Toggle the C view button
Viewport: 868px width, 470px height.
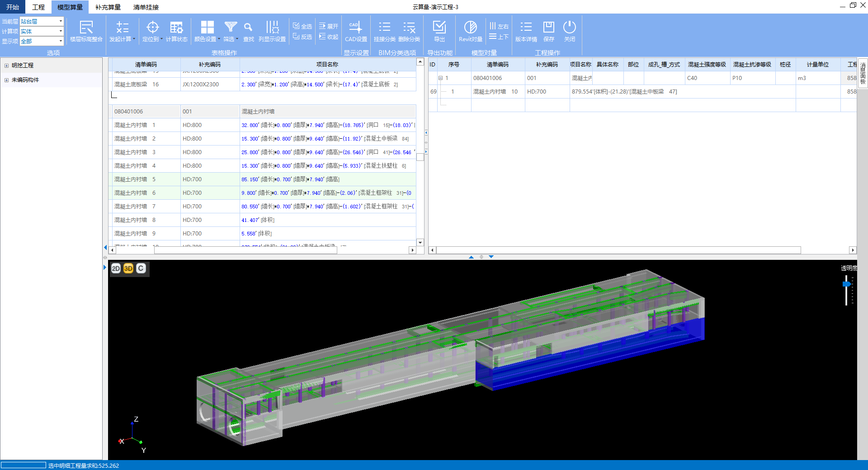[x=141, y=268]
